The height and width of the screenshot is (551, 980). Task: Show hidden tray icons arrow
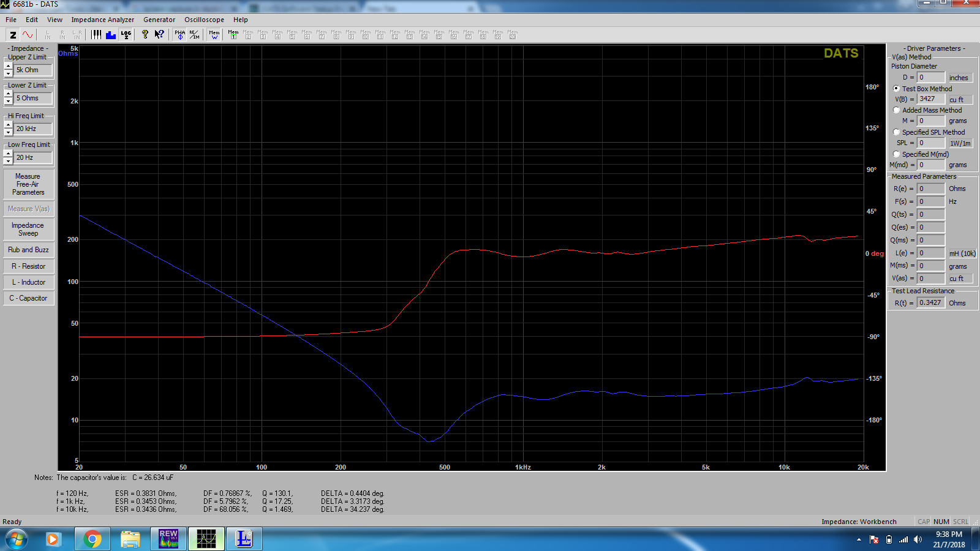(x=859, y=539)
